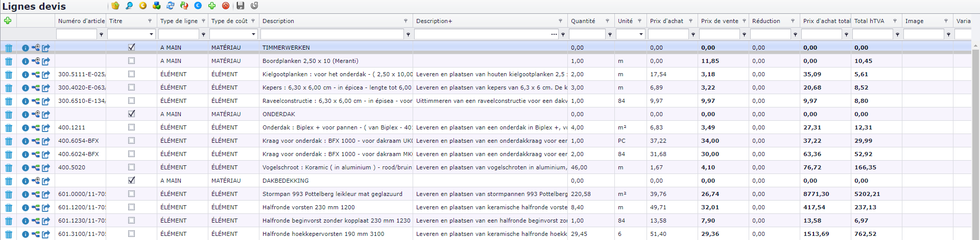This screenshot has width=980, height=240.
Task: Click the share arrow icon on the Kepers row
Action: point(46,88)
